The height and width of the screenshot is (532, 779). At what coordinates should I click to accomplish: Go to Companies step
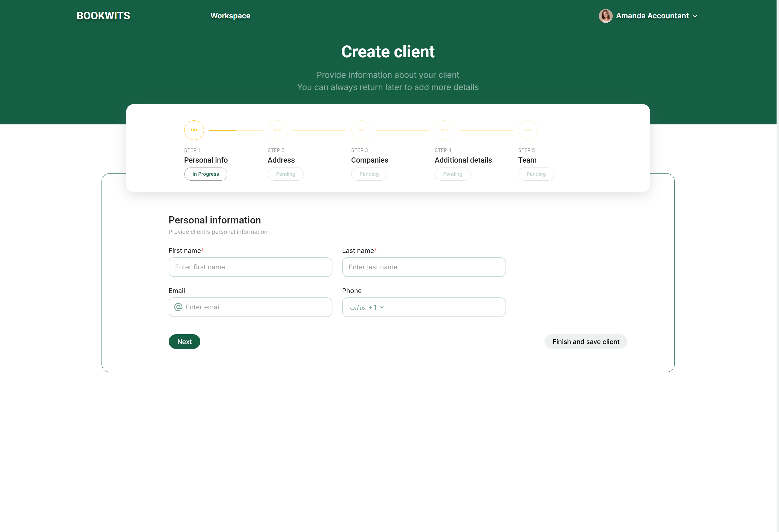pos(369,160)
